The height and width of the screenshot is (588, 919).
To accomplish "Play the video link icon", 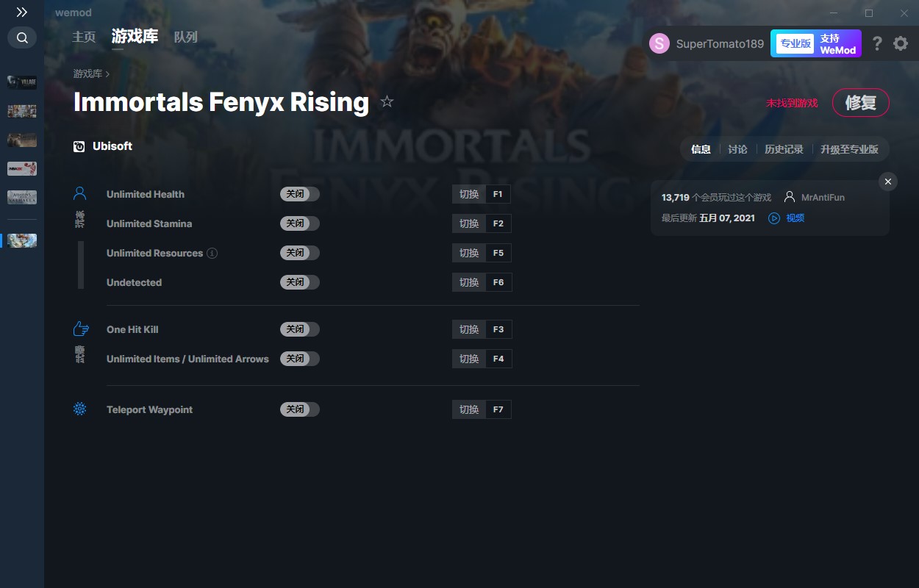I will click(774, 218).
